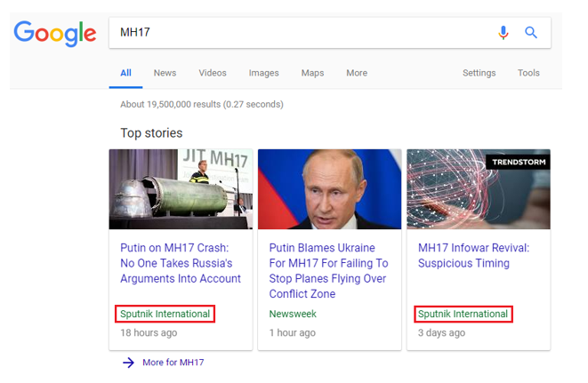
Task: Click the JIT MH17 missile thumbnail
Action: [x=181, y=189]
